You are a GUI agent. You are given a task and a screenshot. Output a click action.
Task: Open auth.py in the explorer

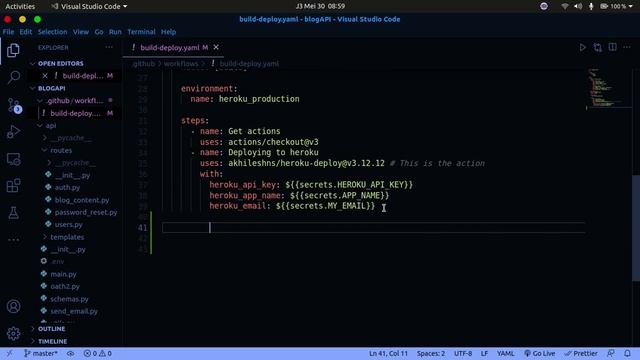[x=67, y=187]
